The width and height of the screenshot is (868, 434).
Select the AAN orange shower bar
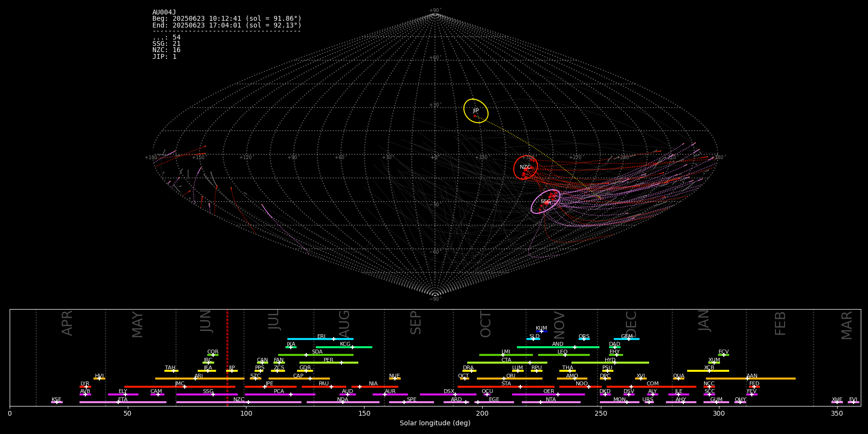click(x=751, y=379)
